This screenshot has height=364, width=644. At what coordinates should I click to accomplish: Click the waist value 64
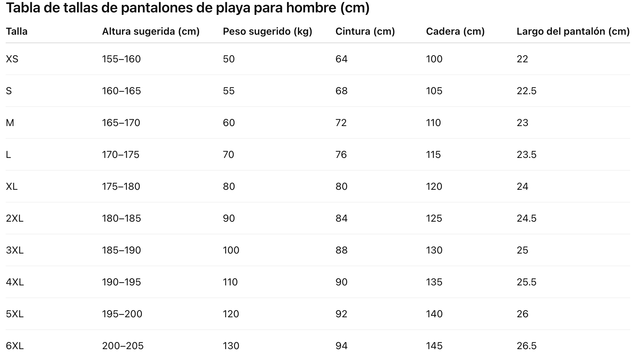tap(341, 59)
